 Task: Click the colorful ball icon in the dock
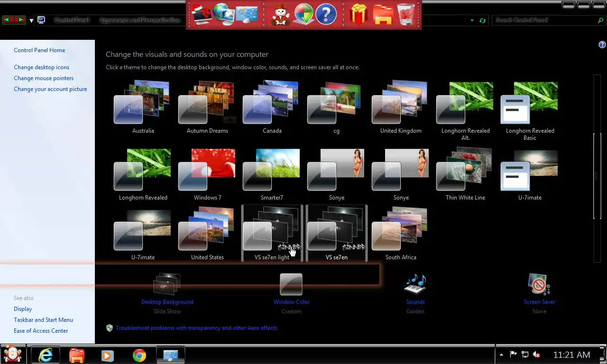click(303, 15)
